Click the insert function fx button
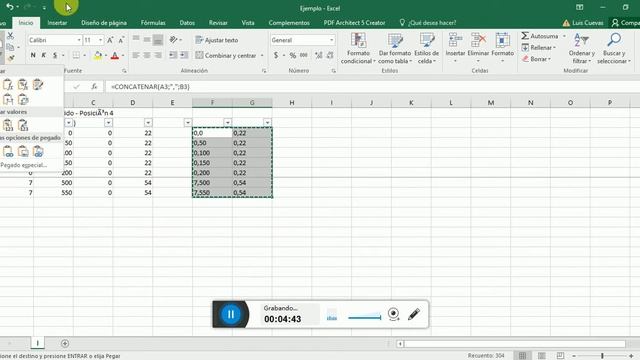The width and height of the screenshot is (640, 360). (x=94, y=87)
